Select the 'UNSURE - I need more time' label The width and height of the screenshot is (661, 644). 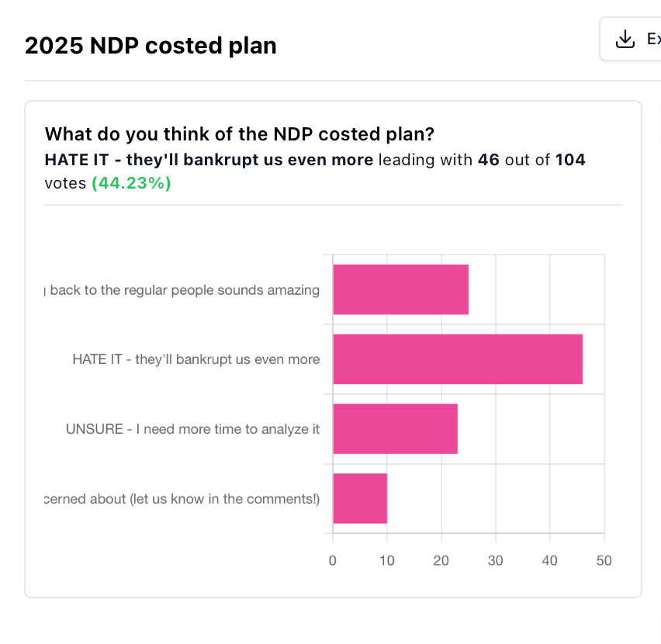[x=192, y=429]
